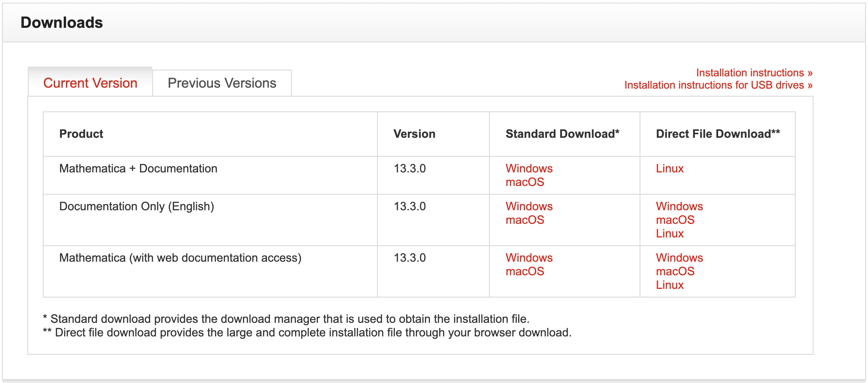This screenshot has height=383, width=868.
Task: Download Documentation Only standard download for Windows
Action: click(529, 206)
